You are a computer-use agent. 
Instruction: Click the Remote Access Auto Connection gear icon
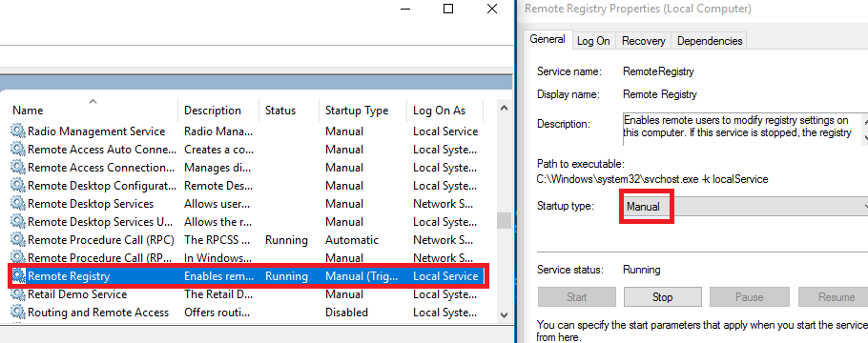[18, 150]
